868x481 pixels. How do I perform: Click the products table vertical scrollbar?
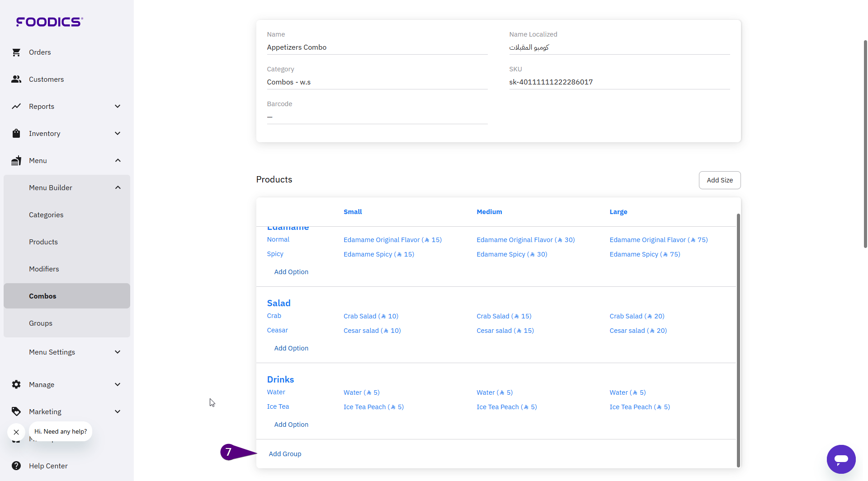[738, 339]
